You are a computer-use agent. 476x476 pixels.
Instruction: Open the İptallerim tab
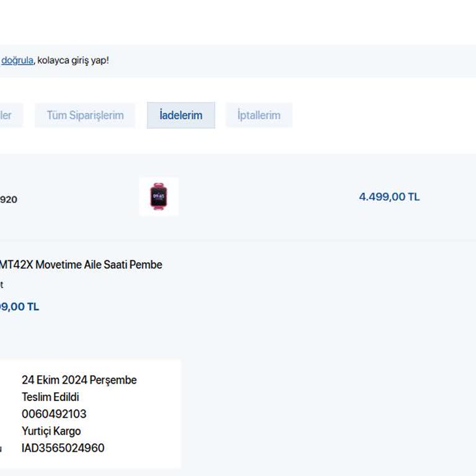click(x=258, y=115)
